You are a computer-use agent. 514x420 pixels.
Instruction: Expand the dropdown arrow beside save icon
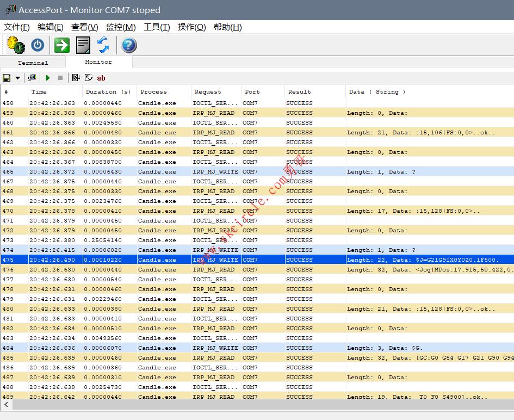click(x=18, y=78)
